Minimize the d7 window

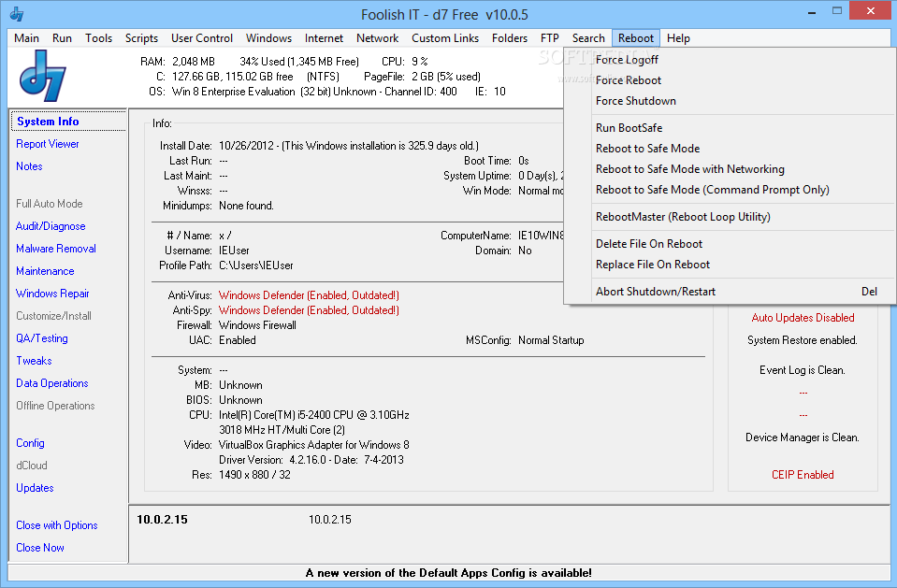811,12
